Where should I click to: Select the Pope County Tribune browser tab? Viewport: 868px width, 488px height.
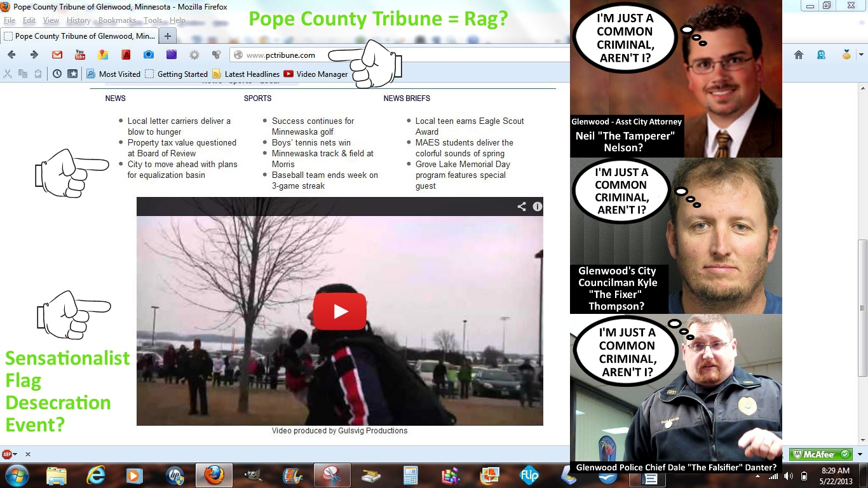click(x=79, y=36)
